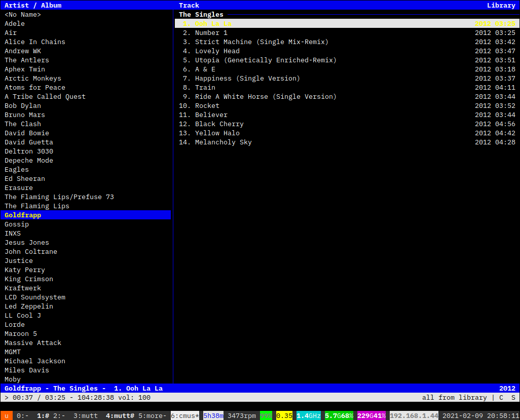Screen dimensions: 520x420
Task: Select Miles Davis artist
Action: coord(86,370)
